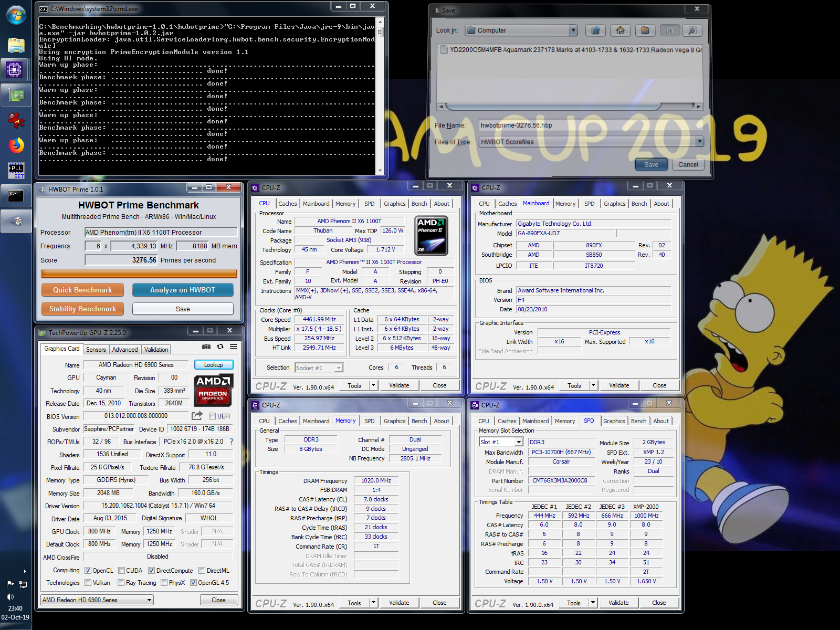
Task: Switch Save dialog to list view
Action: click(x=670, y=30)
